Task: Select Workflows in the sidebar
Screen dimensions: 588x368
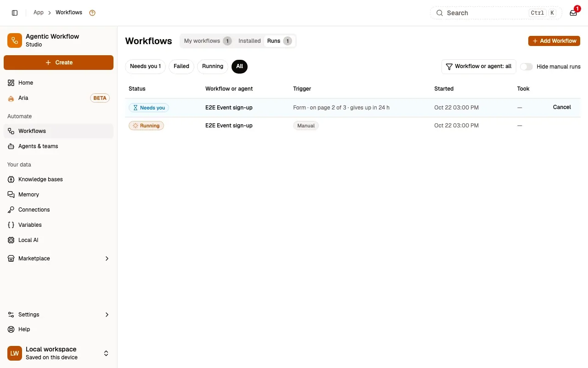Action: pyautogui.click(x=58, y=131)
